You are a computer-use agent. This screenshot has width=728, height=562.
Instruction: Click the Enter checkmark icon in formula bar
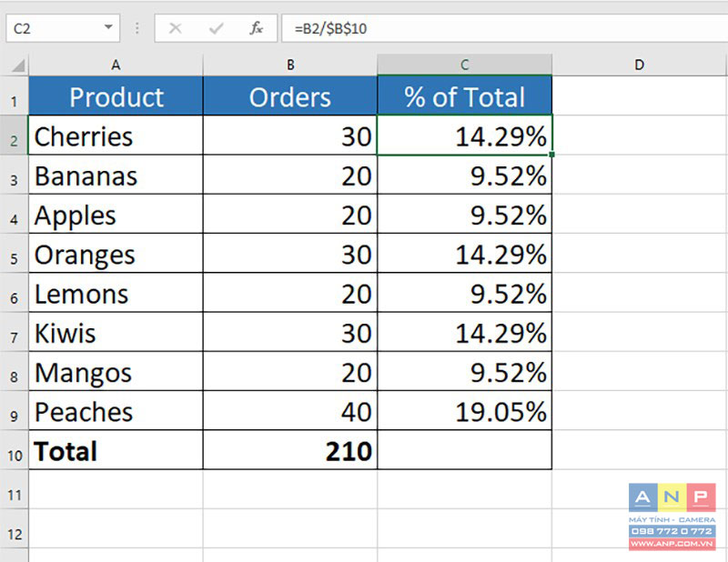coord(216,28)
